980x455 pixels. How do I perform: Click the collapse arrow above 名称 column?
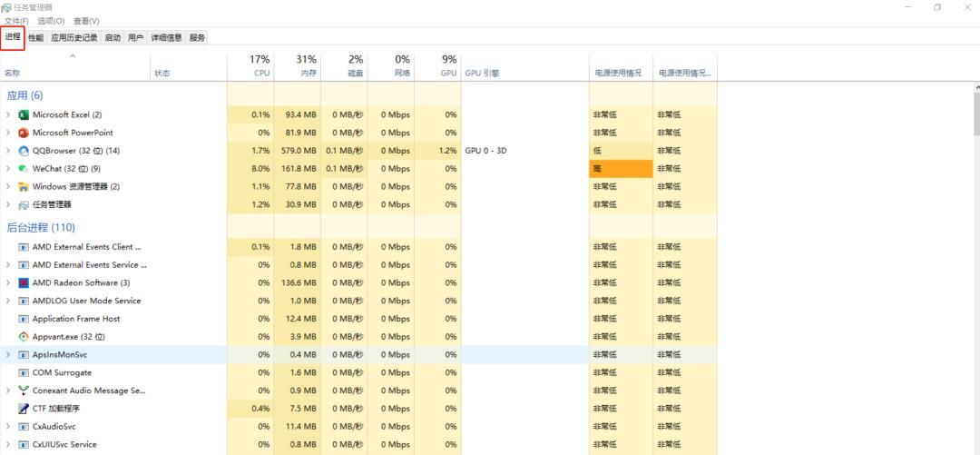[x=73, y=57]
